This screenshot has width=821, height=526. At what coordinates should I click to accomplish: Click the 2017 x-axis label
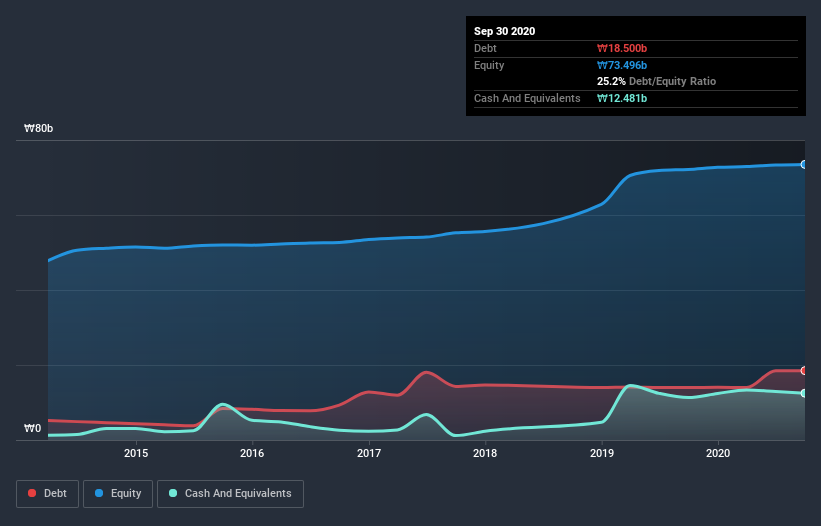(369, 453)
